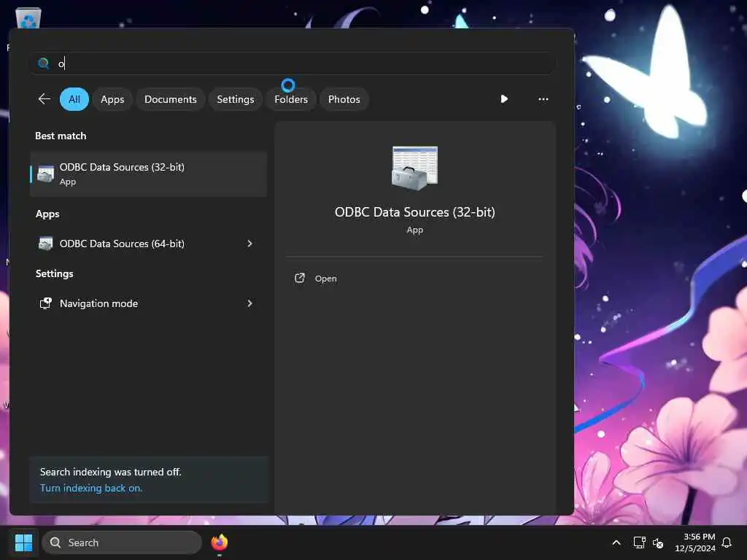Select ODBC Data Sources (64-bit) app result
The image size is (747, 560).
148,244
